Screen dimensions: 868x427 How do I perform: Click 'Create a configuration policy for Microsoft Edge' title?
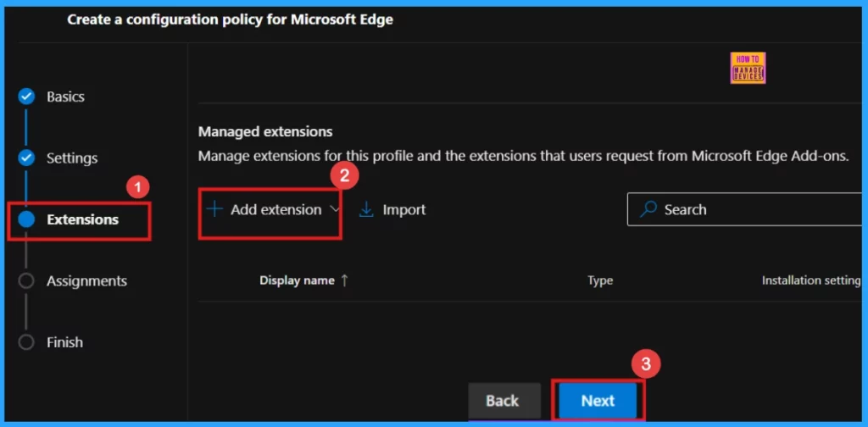pyautogui.click(x=231, y=20)
